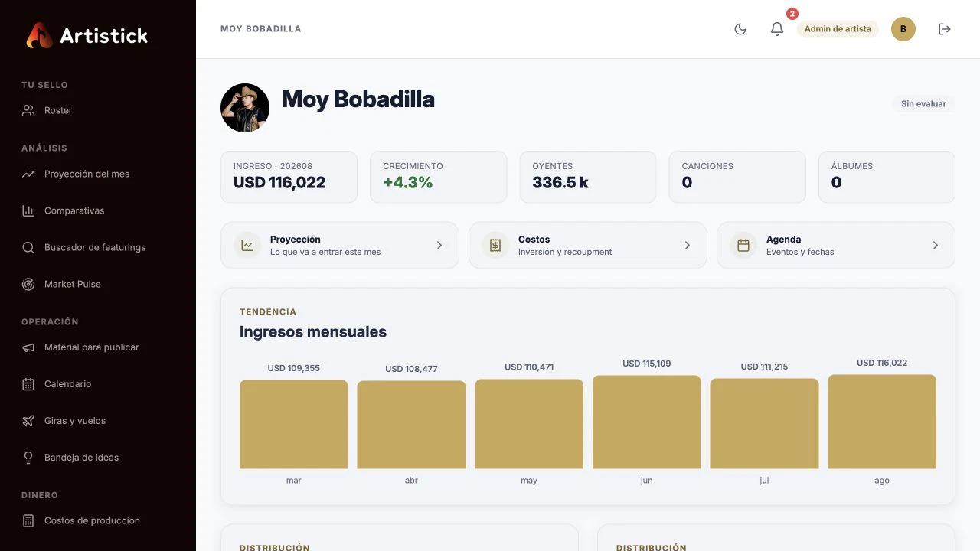Expand the Agenda card chevron
The image size is (980, 551).
pos(936,246)
